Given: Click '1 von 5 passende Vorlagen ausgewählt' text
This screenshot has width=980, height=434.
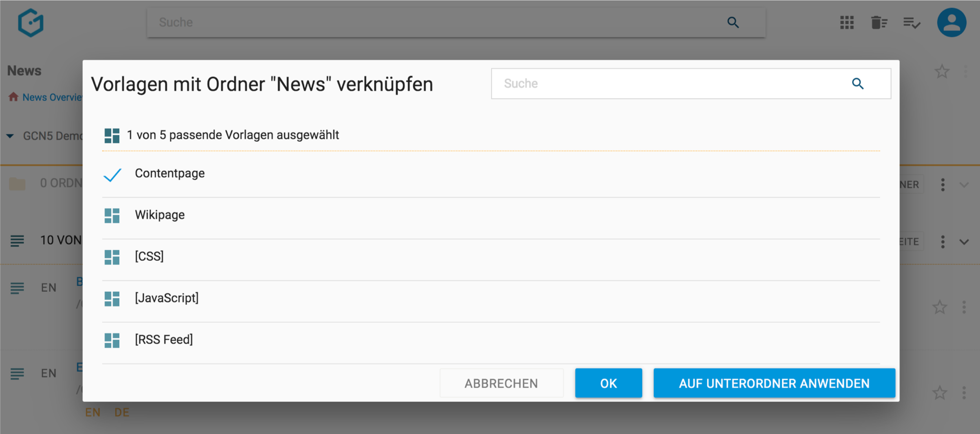Looking at the screenshot, I should pos(233,135).
